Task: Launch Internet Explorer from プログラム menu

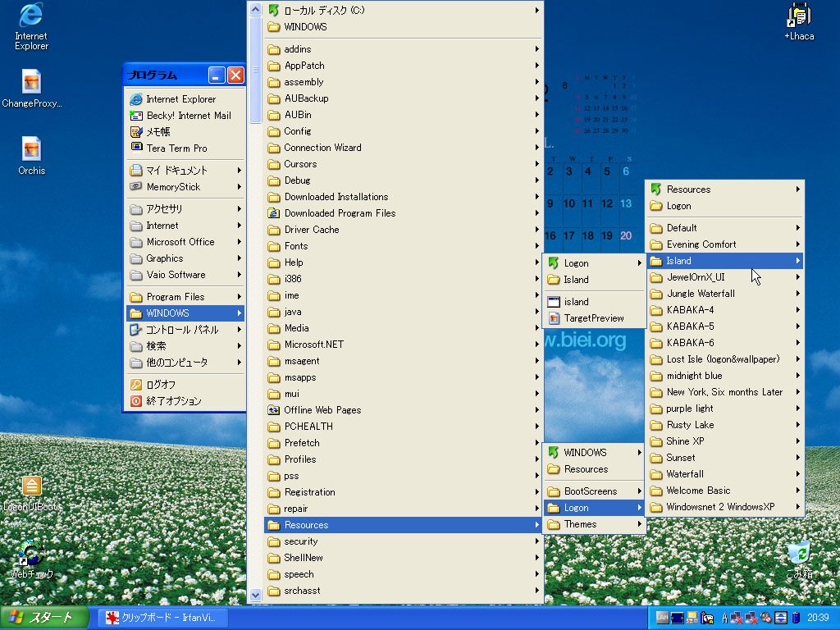Action: [x=185, y=99]
